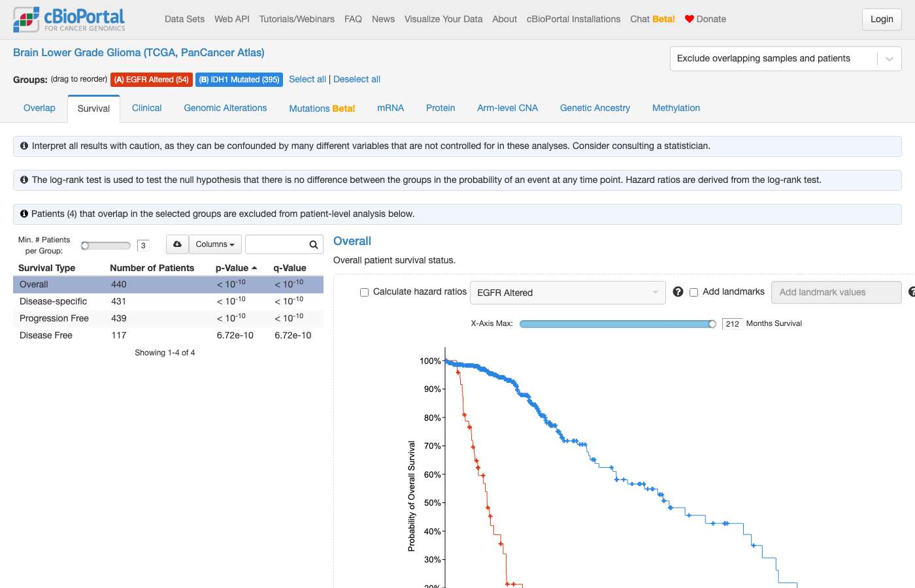Screen dimensions: 915x588
Task: Click the X-Axis Max slider handle
Action: (x=712, y=324)
